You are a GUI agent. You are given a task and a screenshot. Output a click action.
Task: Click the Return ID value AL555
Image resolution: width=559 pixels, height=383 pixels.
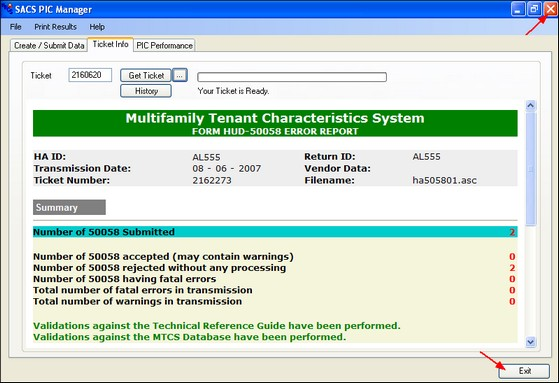coord(426,157)
